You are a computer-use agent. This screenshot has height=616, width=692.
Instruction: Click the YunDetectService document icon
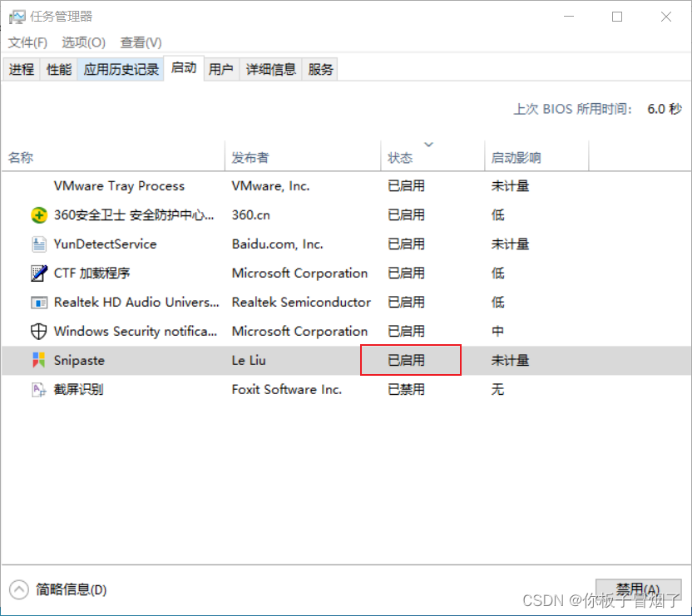[39, 244]
